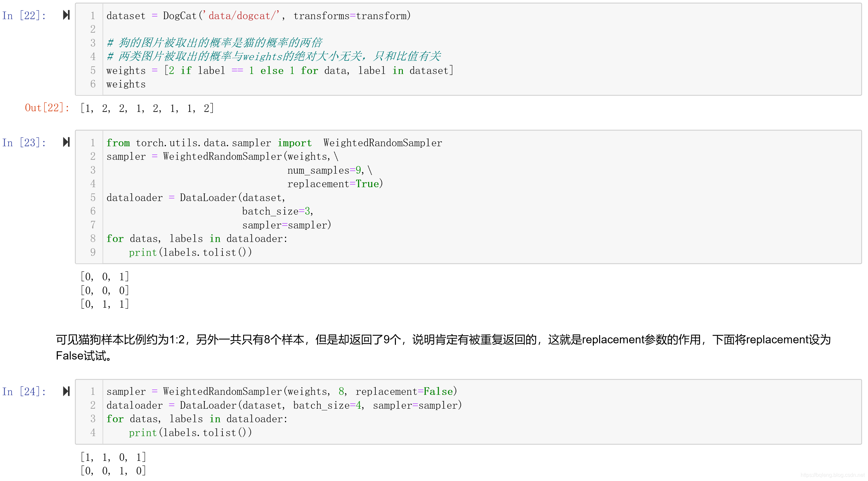The image size is (868, 481).
Task: Click the comment line about dog probability being double
Action: 215,43
